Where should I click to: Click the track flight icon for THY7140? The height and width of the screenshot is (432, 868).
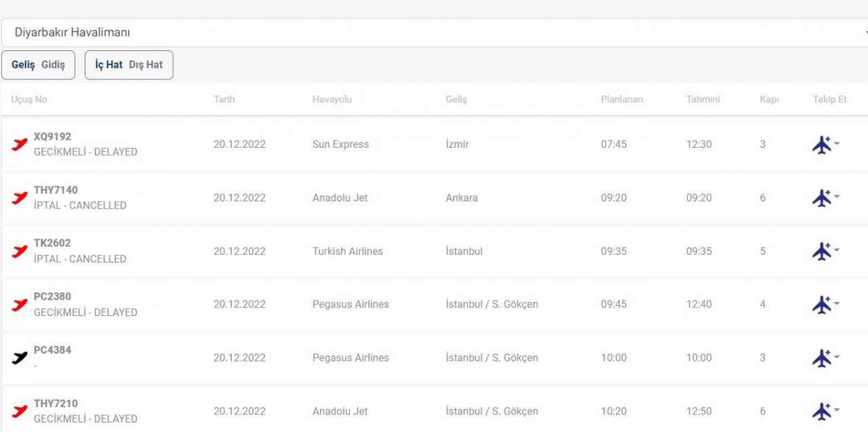pos(821,198)
